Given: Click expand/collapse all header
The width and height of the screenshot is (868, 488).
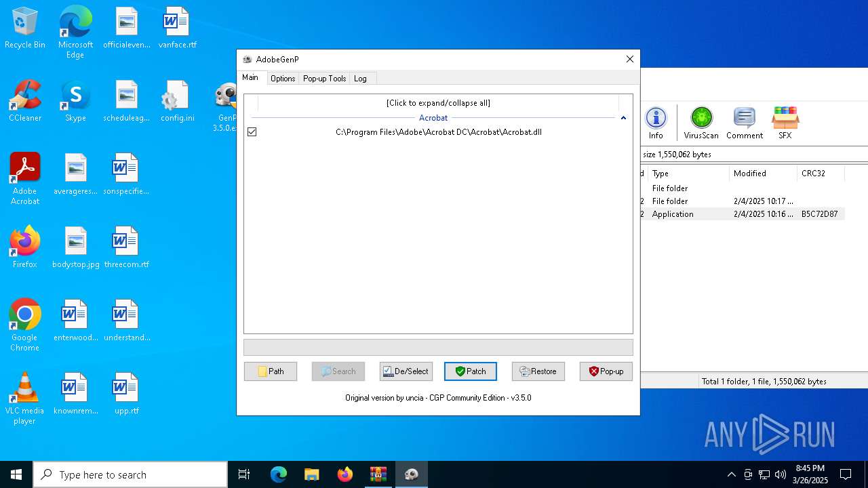Looking at the screenshot, I should [438, 103].
